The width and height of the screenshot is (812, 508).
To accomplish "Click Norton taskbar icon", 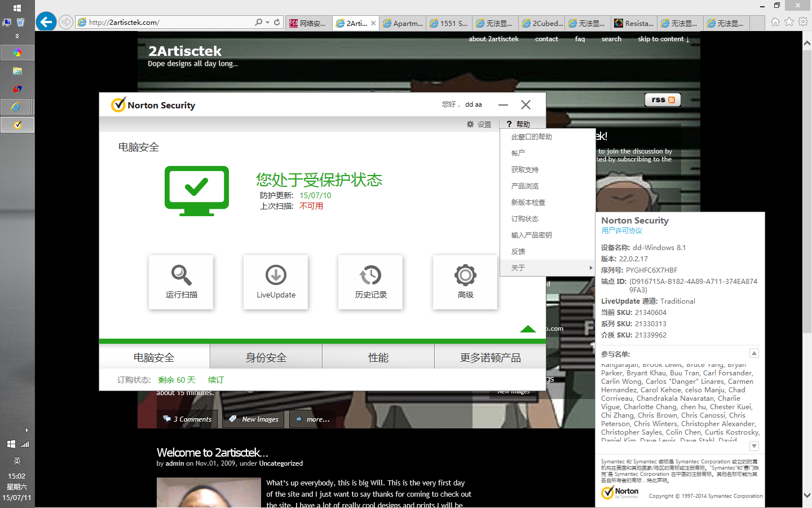I will (17, 124).
